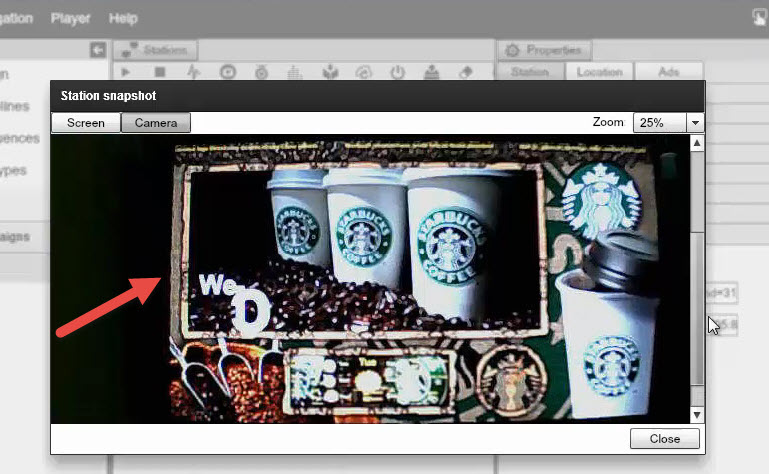Screen dimensions: 769x474
Task: Switch snapshot view to Screen
Action: tap(86, 123)
